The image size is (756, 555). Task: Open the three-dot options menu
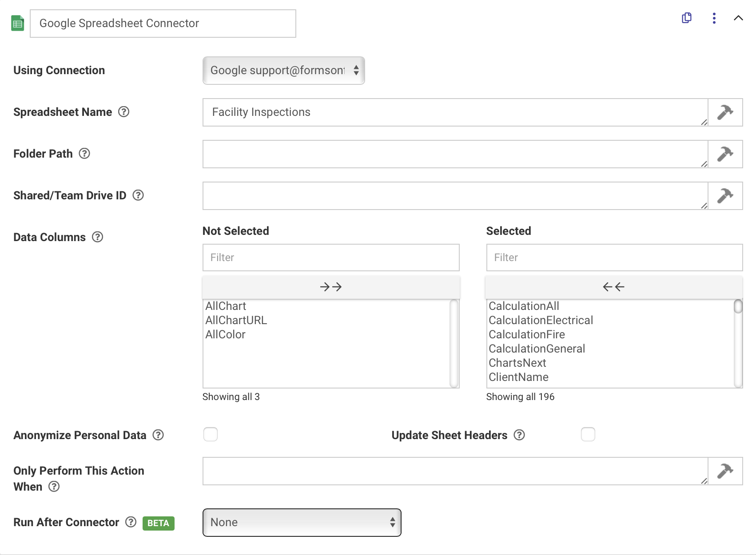[714, 18]
